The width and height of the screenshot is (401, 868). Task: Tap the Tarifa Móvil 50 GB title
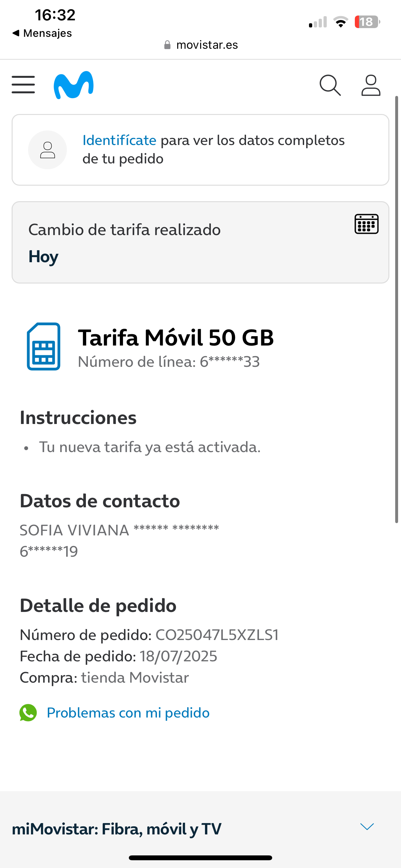pos(176,337)
